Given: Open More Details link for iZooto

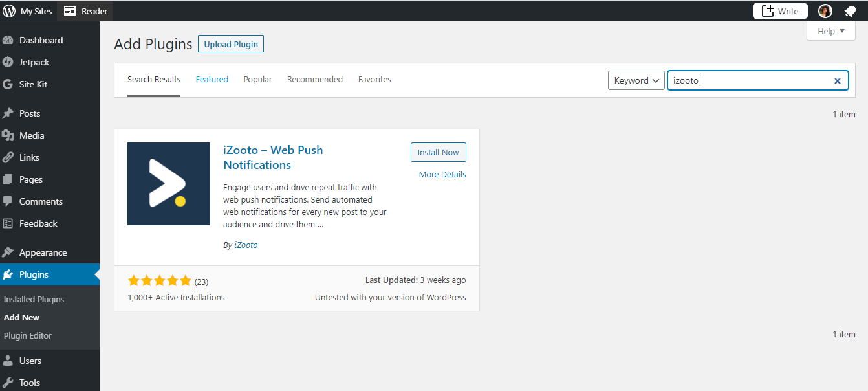Looking at the screenshot, I should [x=442, y=174].
